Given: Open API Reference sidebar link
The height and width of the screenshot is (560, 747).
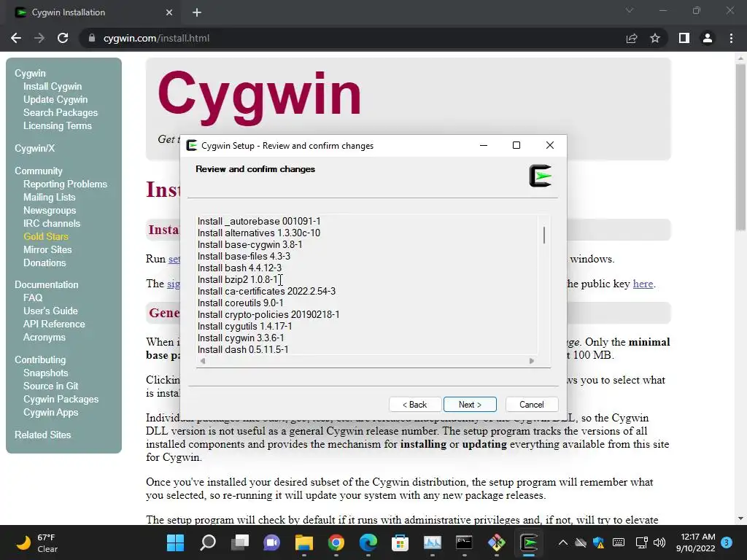Looking at the screenshot, I should pos(54,324).
